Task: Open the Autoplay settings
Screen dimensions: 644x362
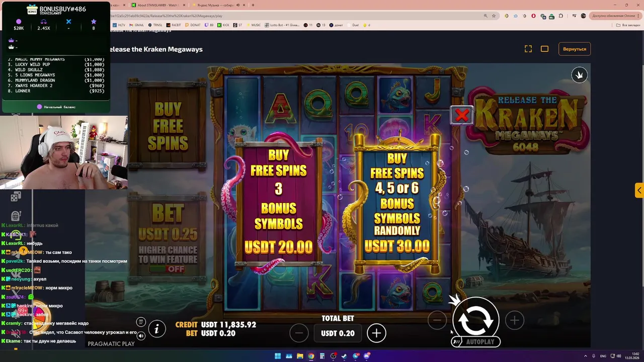Action: click(476, 342)
